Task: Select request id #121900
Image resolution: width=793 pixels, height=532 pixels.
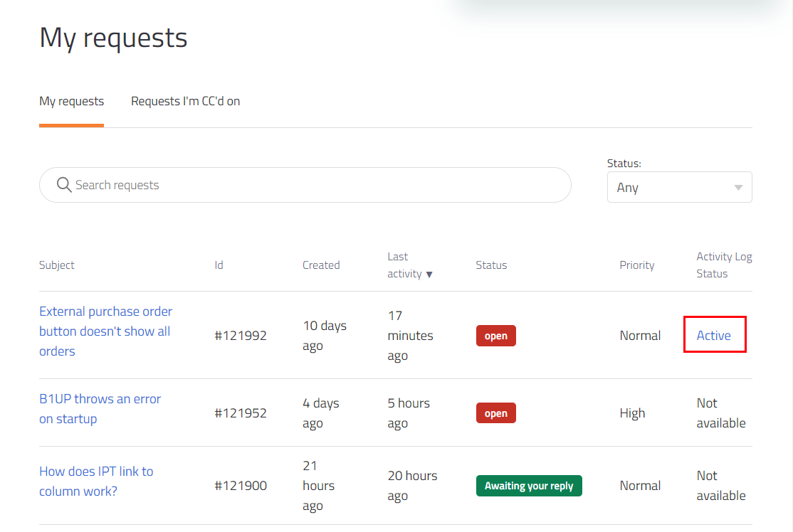Action: coord(240,486)
